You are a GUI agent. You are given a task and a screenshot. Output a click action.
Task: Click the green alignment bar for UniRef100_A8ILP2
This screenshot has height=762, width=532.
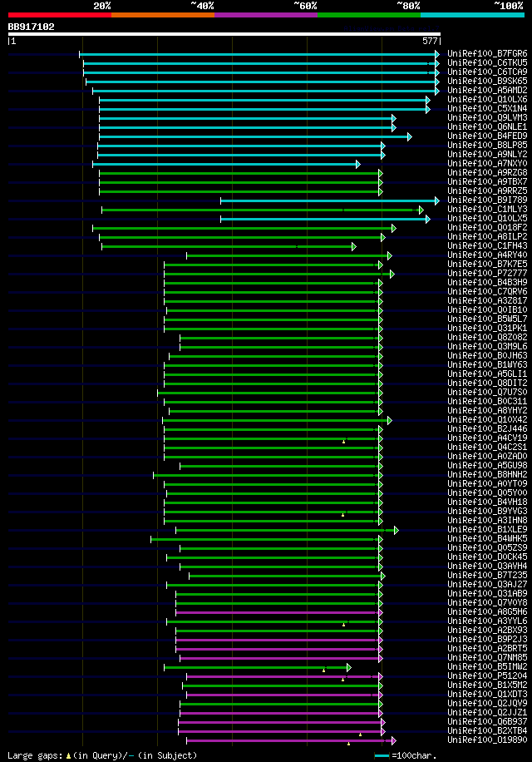240,238
